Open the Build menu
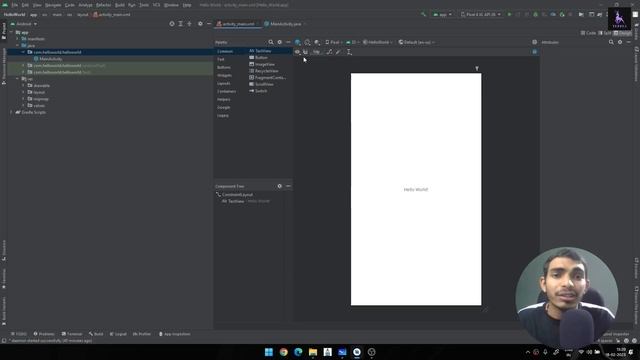The height and width of the screenshot is (360, 640). coord(120,5)
